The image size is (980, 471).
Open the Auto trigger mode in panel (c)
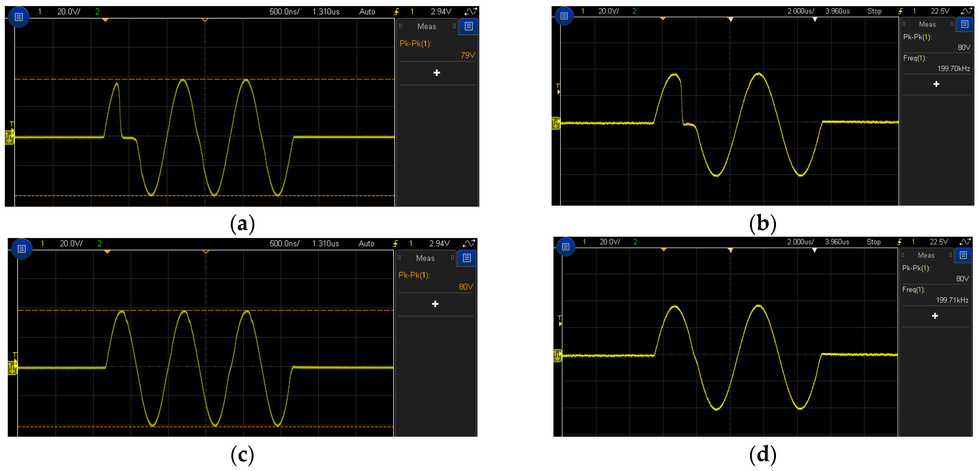(x=366, y=243)
